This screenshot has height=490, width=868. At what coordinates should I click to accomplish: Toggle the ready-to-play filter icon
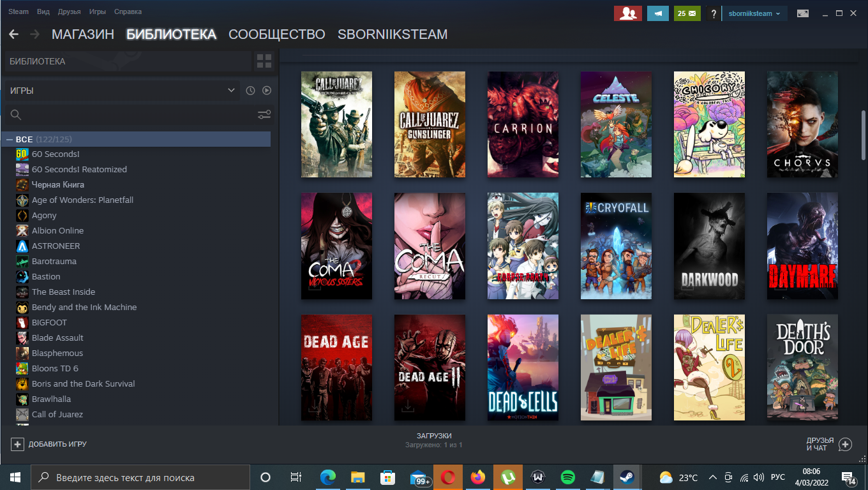pos(267,91)
